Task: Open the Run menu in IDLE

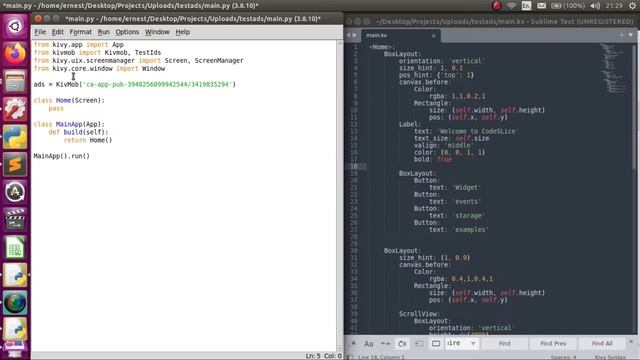Action: click(104, 32)
